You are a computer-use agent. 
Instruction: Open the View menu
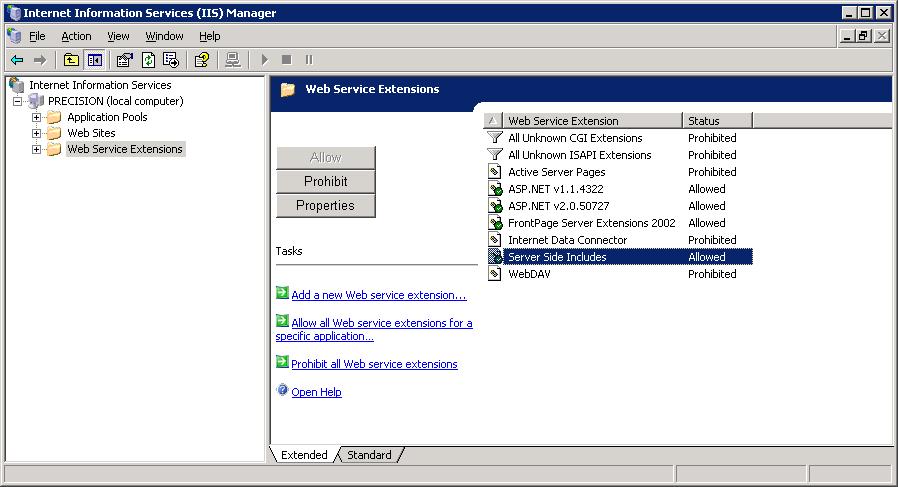[118, 36]
